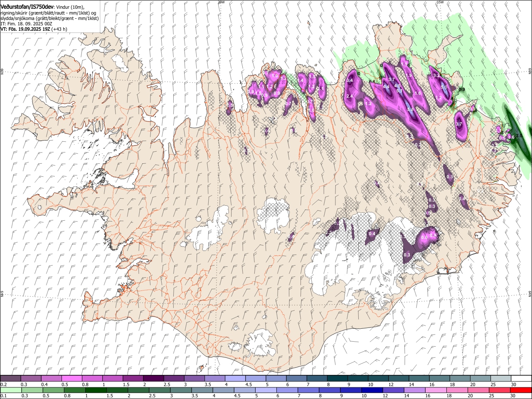
Task: Click the Veðurstofan/IS750dev title text
Action: click(x=27, y=7)
